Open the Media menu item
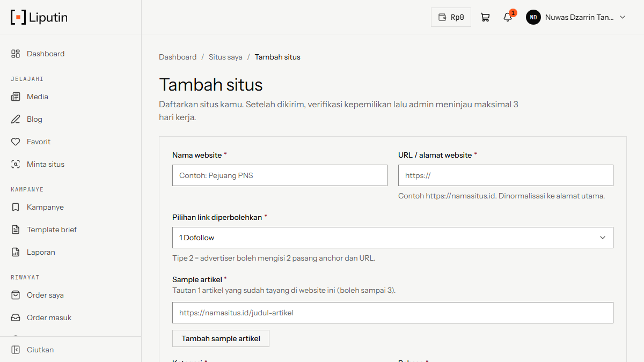Viewport: 644px width, 362px height. 70,97
